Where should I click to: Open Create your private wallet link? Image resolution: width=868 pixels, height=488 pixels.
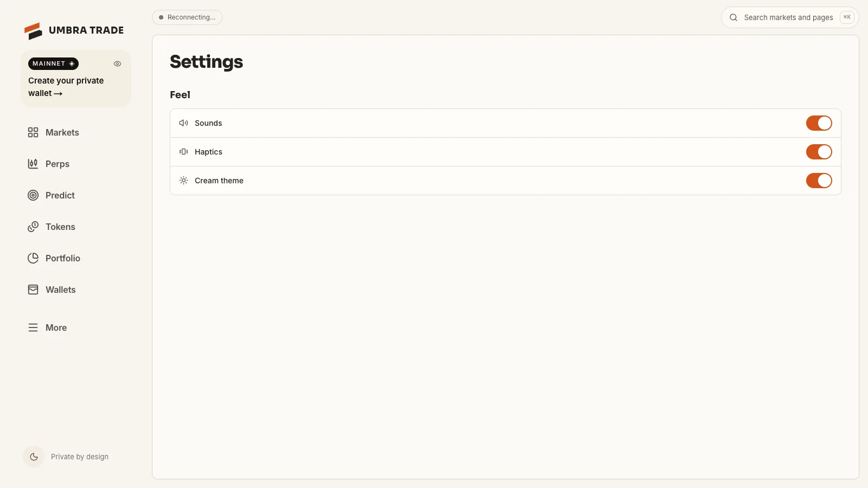[x=66, y=87]
